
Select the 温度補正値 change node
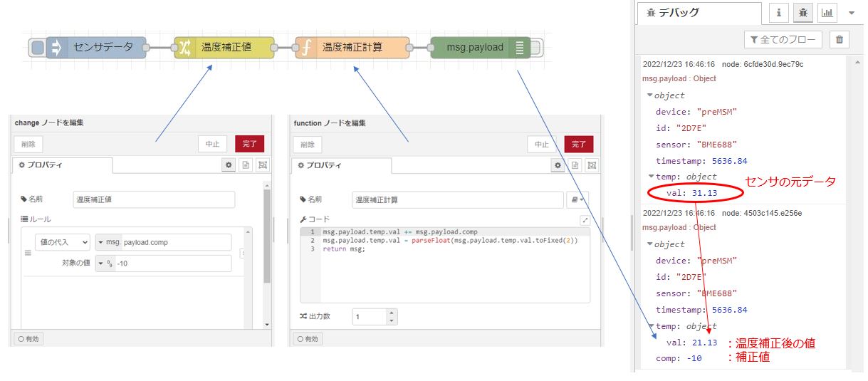click(224, 48)
